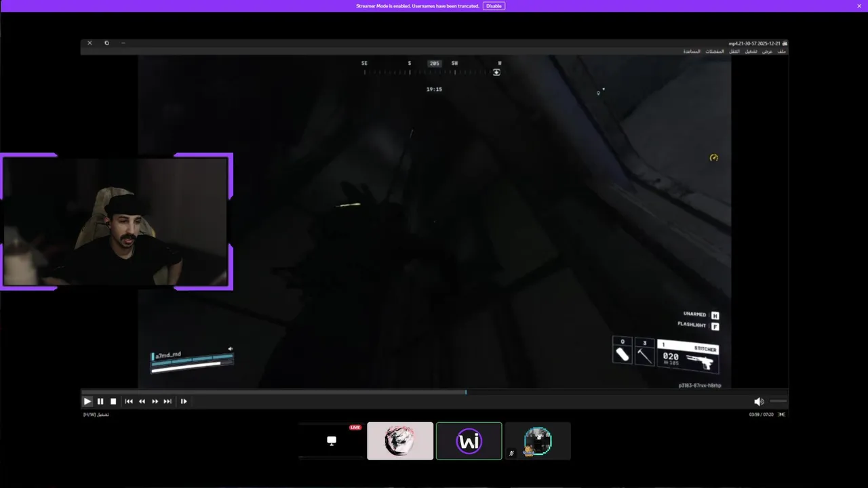Click the video seek bar position marker
The image size is (868, 488).
coord(466,392)
